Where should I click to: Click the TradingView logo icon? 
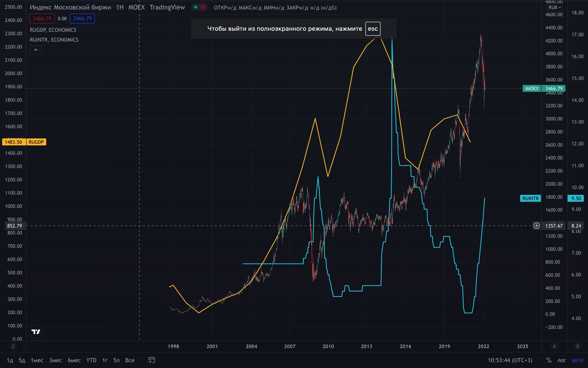pyautogui.click(x=36, y=332)
